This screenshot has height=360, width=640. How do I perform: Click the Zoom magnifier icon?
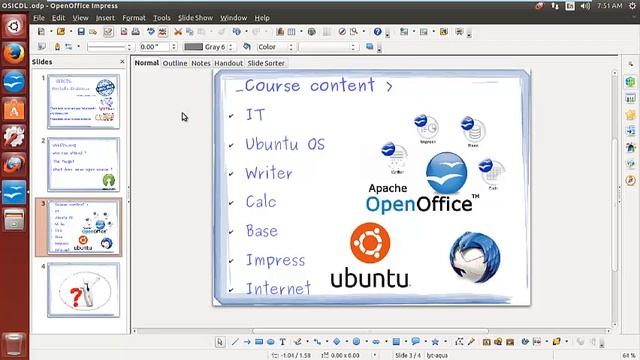[x=354, y=31]
